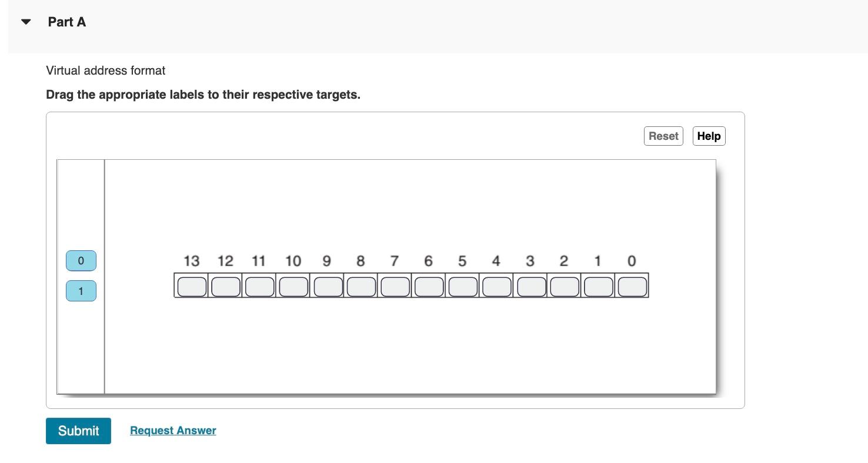This screenshot has width=868, height=463.
Task: Click the target box under bit 4
Action: [497, 287]
